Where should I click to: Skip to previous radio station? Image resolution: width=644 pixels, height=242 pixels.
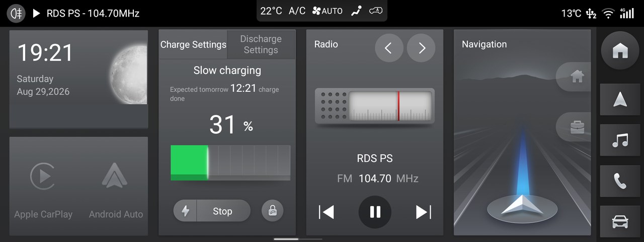point(326,212)
